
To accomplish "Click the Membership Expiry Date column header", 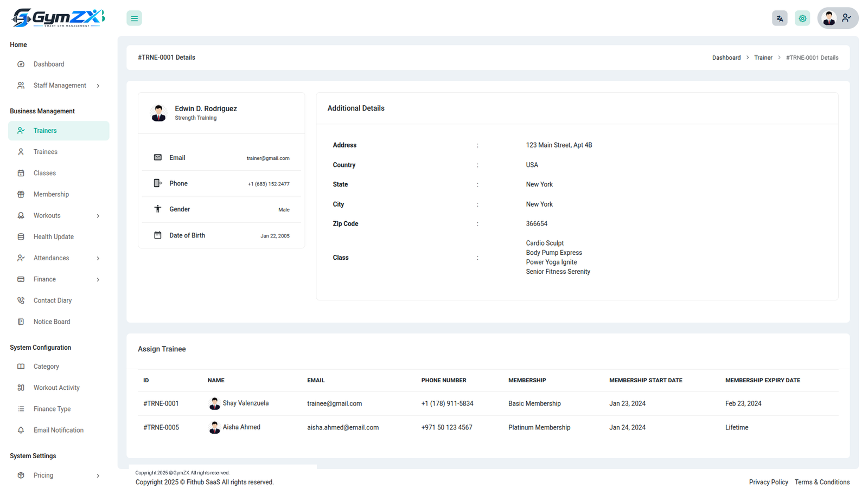I will [x=762, y=381].
